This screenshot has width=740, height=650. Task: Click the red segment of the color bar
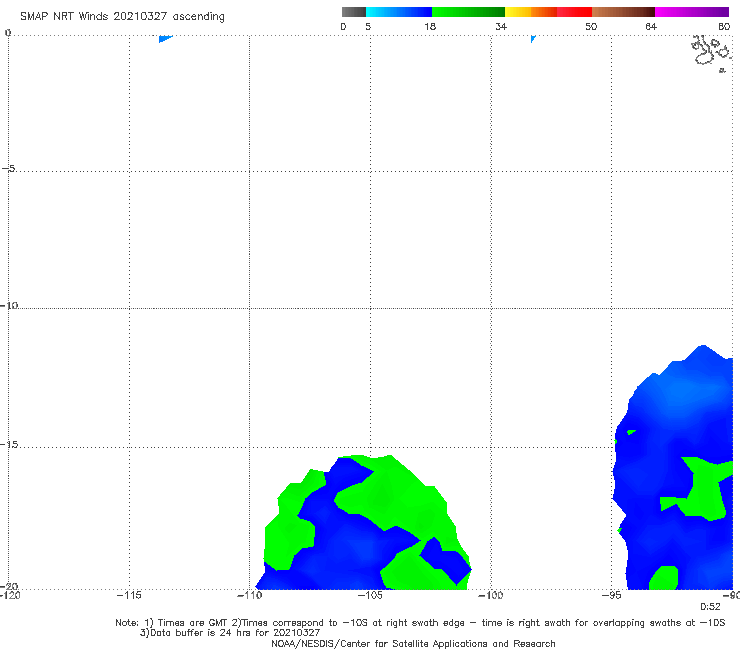[x=574, y=12]
